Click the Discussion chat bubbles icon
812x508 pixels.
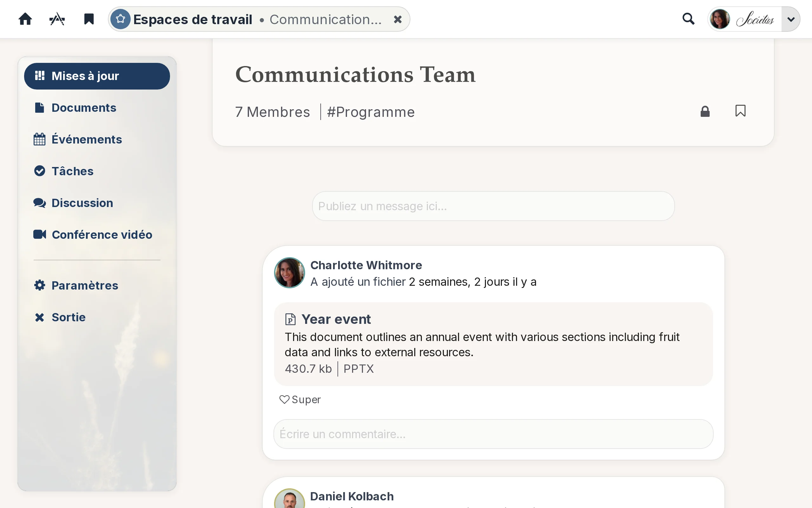tap(40, 203)
